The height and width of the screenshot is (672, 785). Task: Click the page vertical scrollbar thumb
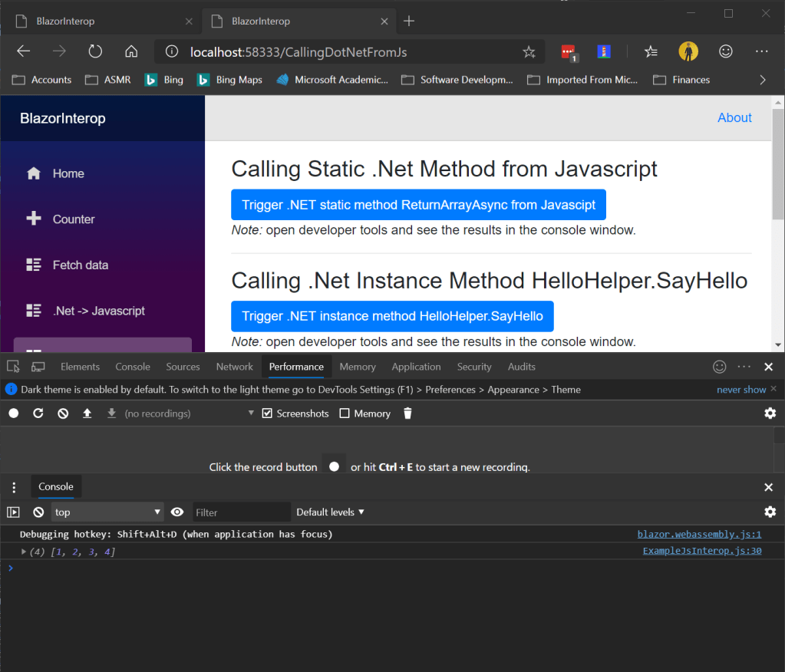point(777,165)
